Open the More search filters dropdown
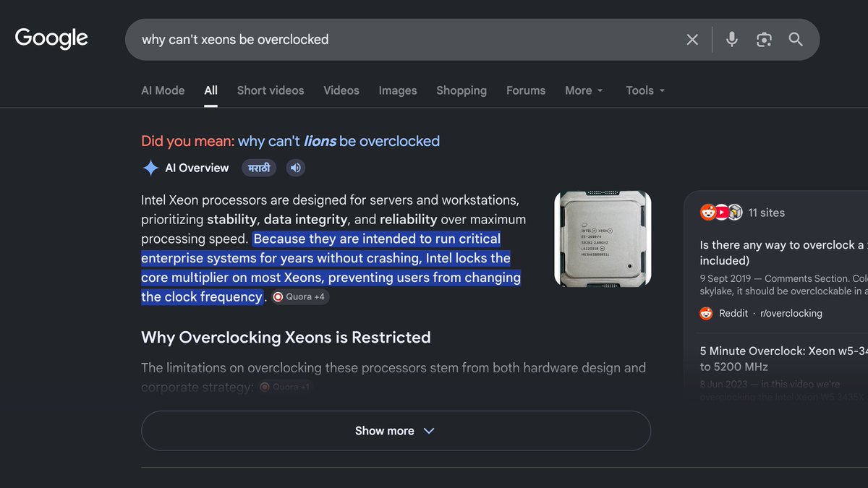The height and width of the screenshot is (488, 868). coord(584,90)
